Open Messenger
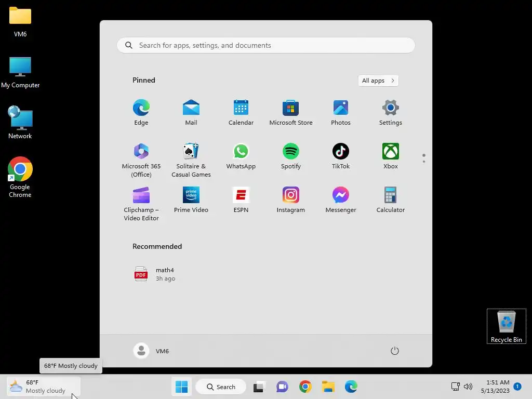This screenshot has height=399, width=532. click(x=341, y=200)
